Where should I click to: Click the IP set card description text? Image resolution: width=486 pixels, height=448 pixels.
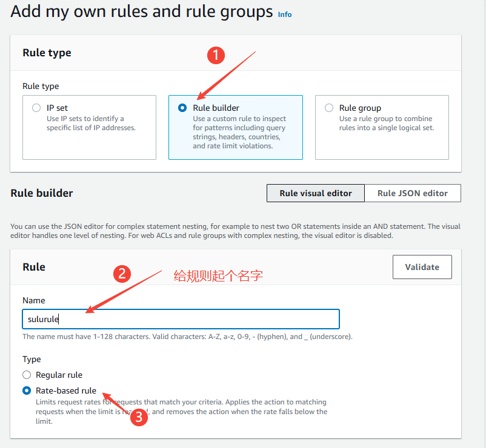point(91,123)
